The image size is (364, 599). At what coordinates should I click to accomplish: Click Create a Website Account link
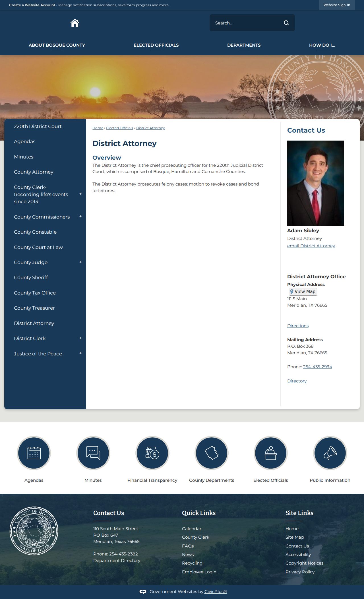32,5
